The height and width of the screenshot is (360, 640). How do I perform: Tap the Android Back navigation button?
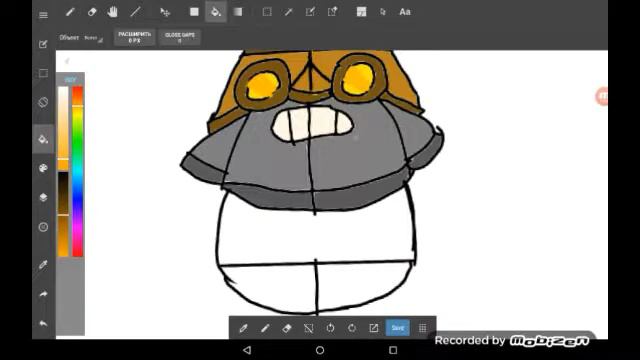[247, 350]
